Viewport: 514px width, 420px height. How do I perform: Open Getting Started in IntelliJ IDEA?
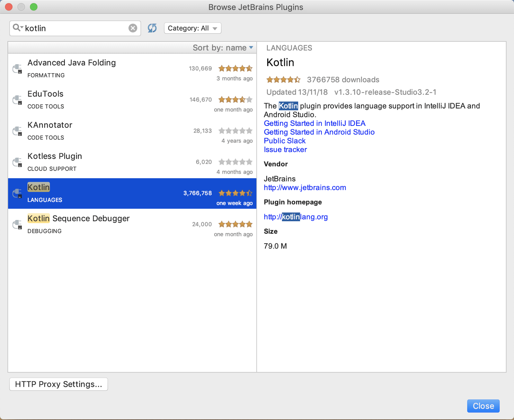click(314, 123)
